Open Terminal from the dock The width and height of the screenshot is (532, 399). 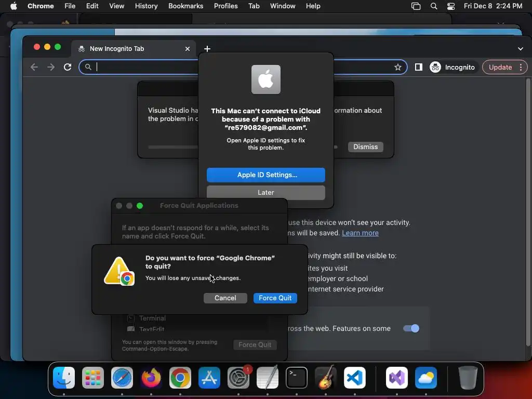297,378
